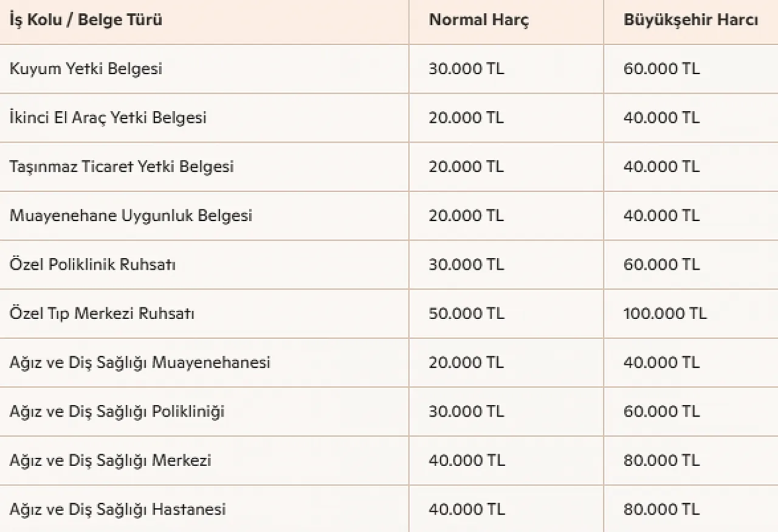Select the "Normal Harç" column header
The width and height of the screenshot is (778, 532).
[x=479, y=20]
